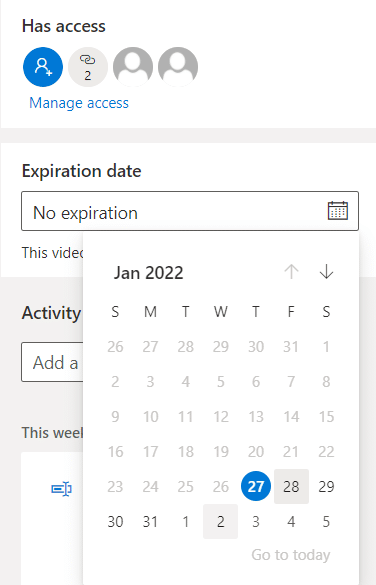
Task: Click the blue rename icon under This week
Action: pos(61,488)
